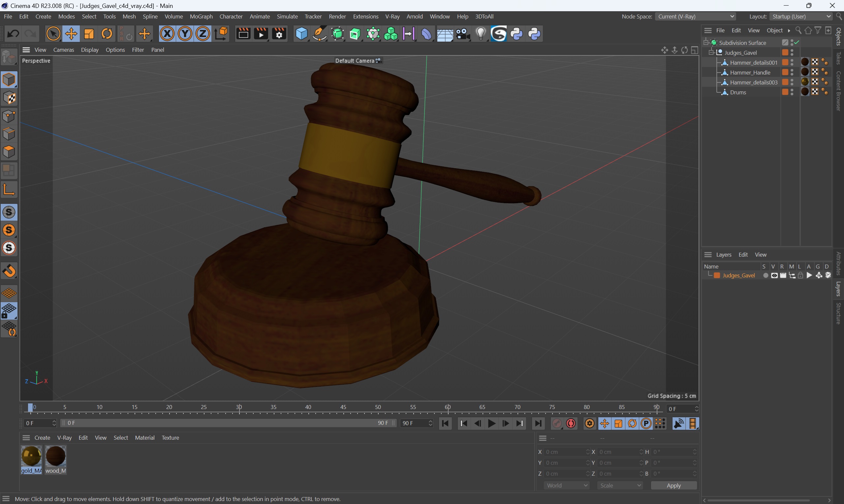Image resolution: width=844 pixels, height=504 pixels.
Task: Click Render View clapperboard icon
Action: point(243,34)
